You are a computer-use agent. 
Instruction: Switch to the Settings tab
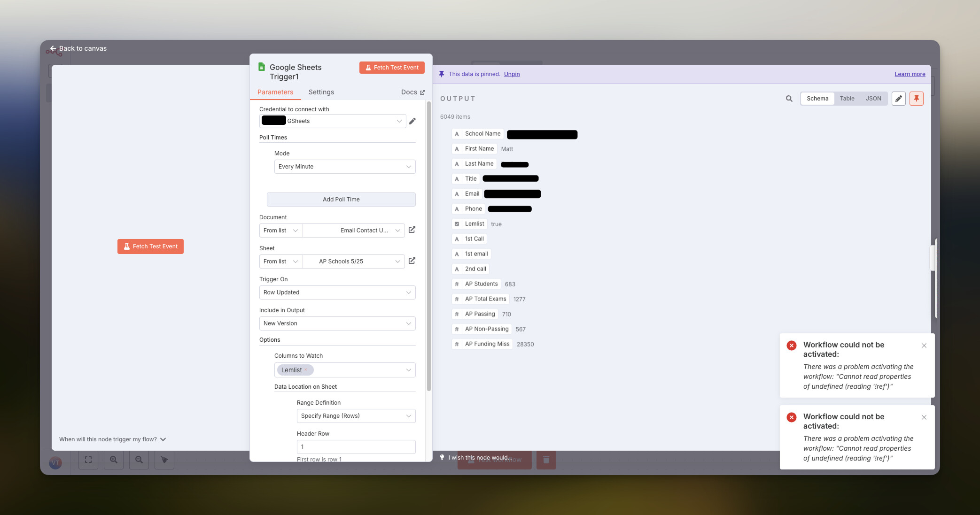tap(321, 92)
